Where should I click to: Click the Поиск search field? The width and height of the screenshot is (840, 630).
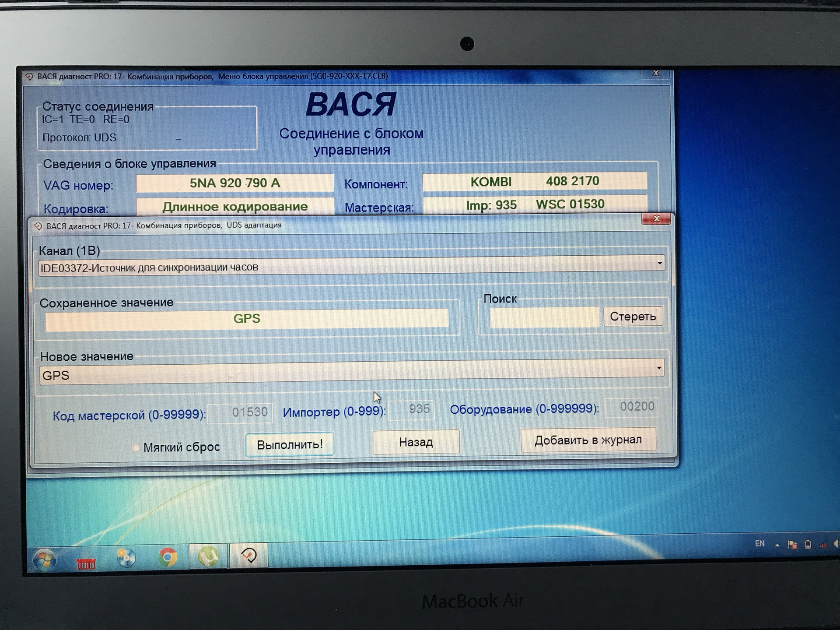pyautogui.click(x=544, y=317)
